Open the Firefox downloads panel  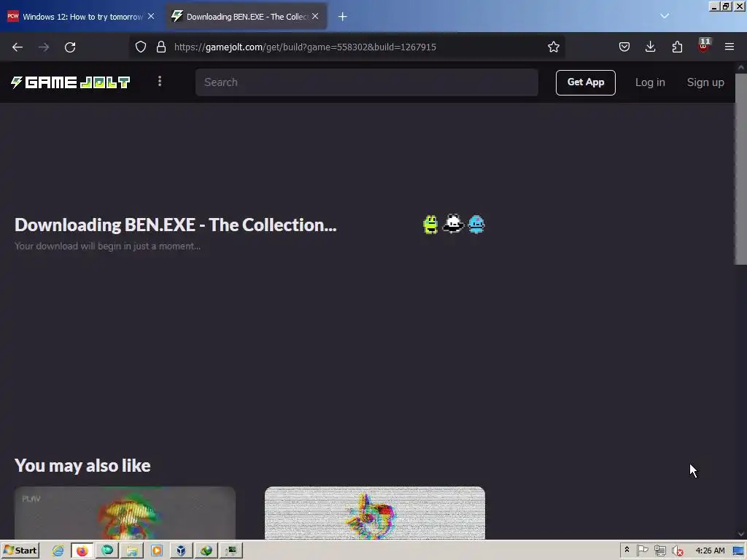[650, 47]
